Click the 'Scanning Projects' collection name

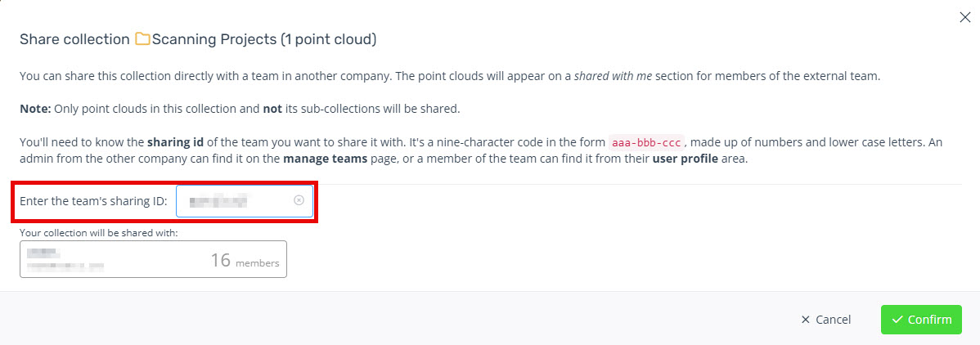(214, 39)
